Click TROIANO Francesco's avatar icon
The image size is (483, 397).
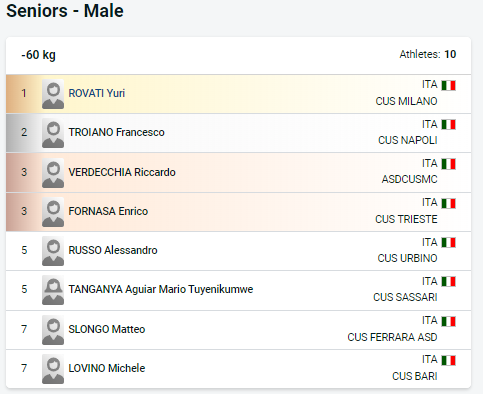53,133
